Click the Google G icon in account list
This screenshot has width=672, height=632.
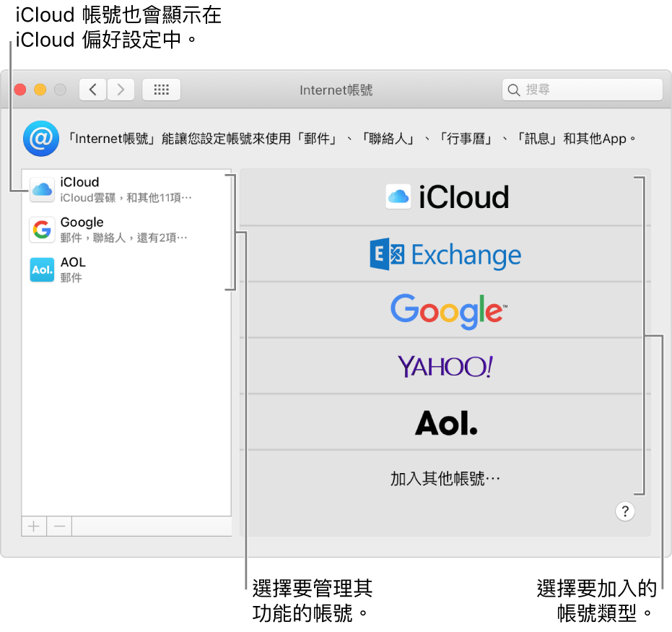click(x=42, y=230)
